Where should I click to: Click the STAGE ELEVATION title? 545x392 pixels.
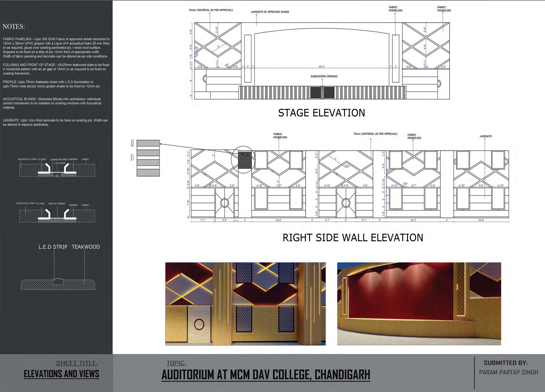(321, 113)
